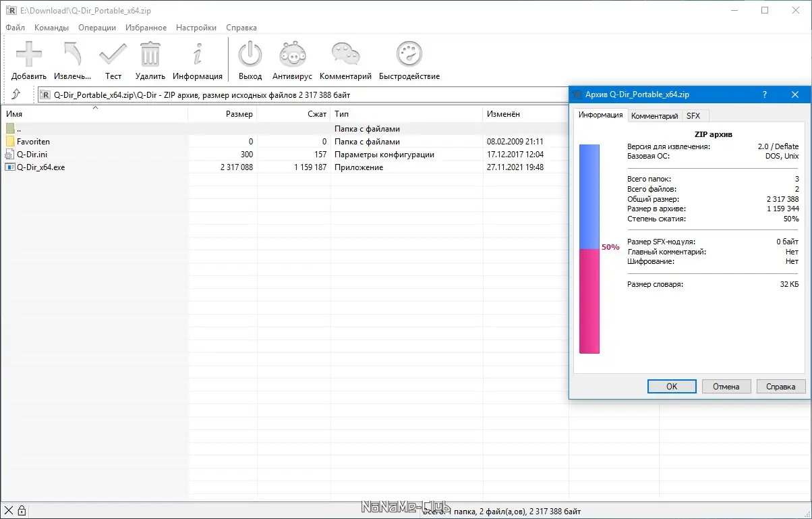
Task: Go up one folder level arrow
Action: tap(16, 94)
